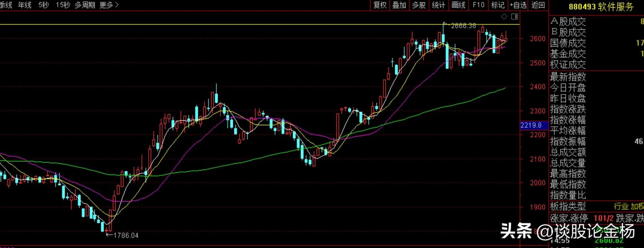Image resolution: width=644 pixels, height=248 pixels.
Task: Select the 国债成交 row
Action: pos(597,43)
